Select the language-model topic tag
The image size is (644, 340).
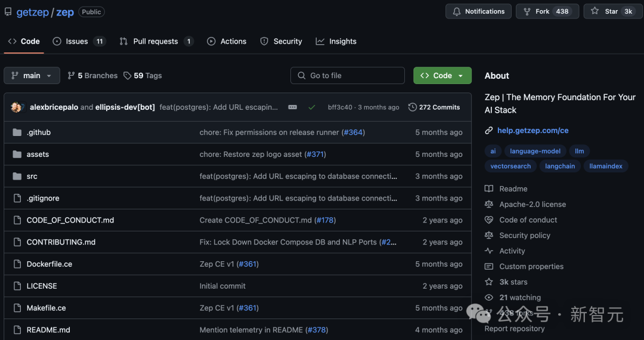pos(535,151)
